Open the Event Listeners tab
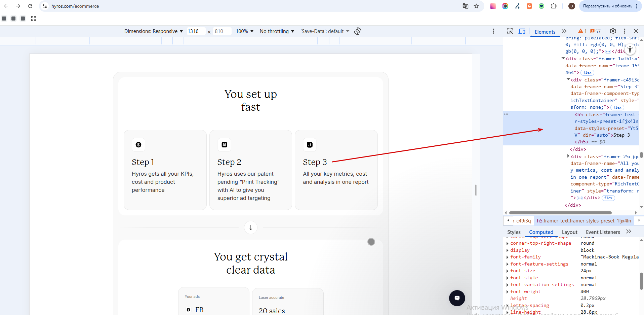 pyautogui.click(x=603, y=232)
